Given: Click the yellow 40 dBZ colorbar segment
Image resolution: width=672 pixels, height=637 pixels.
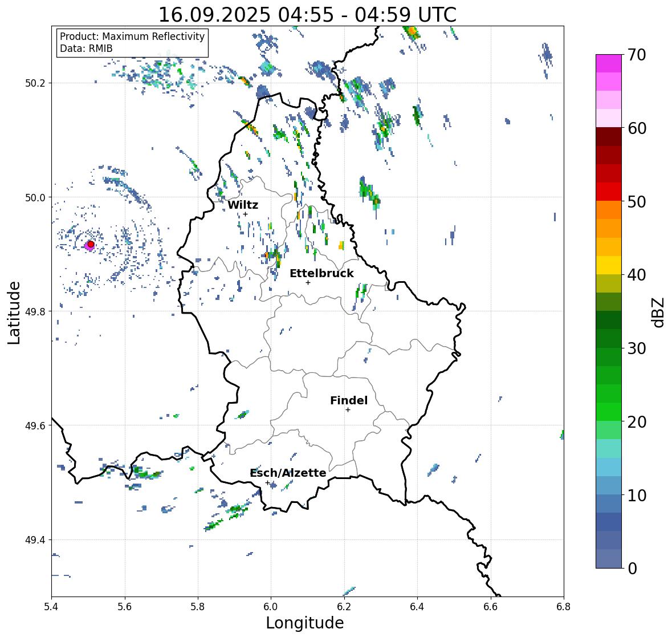Looking at the screenshot, I should coord(609,265).
